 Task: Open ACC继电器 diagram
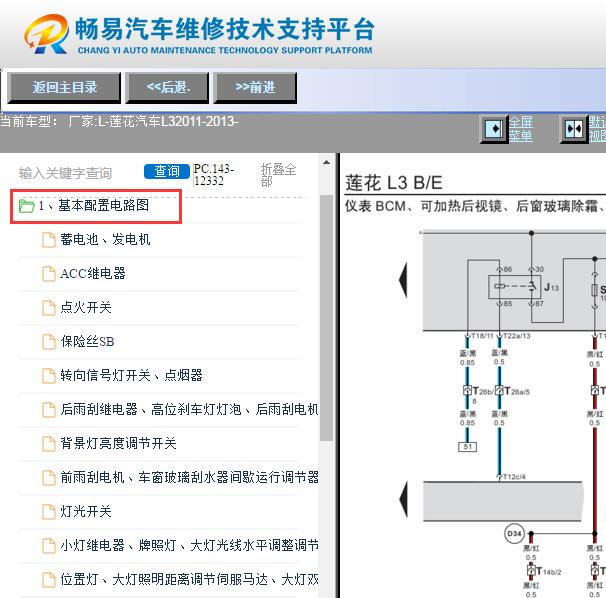pos(93,274)
